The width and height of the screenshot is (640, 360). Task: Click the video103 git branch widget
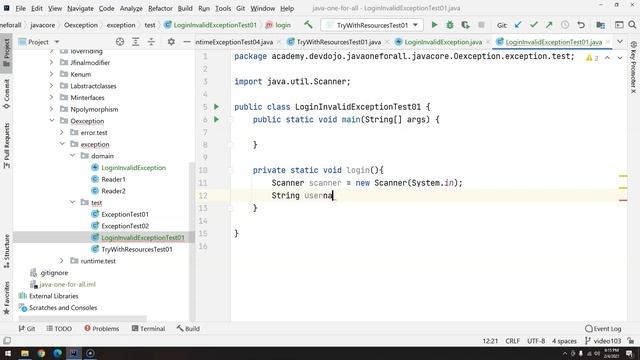(x=603, y=341)
